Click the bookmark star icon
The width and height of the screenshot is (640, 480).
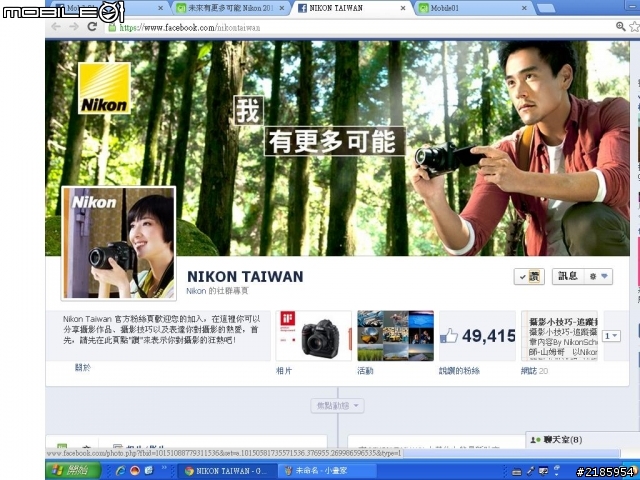(x=634, y=27)
